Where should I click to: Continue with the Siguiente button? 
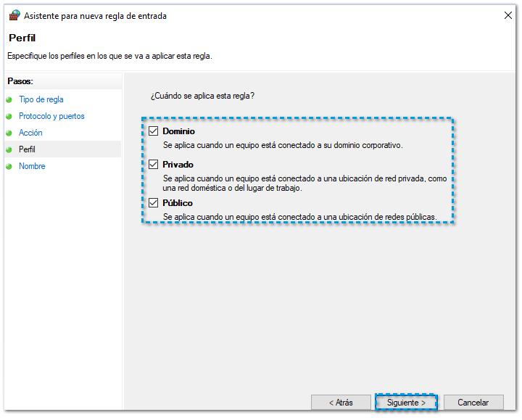(406, 402)
